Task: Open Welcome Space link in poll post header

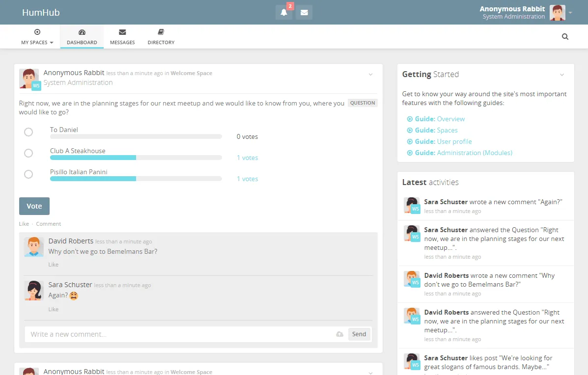Action: [x=191, y=73]
